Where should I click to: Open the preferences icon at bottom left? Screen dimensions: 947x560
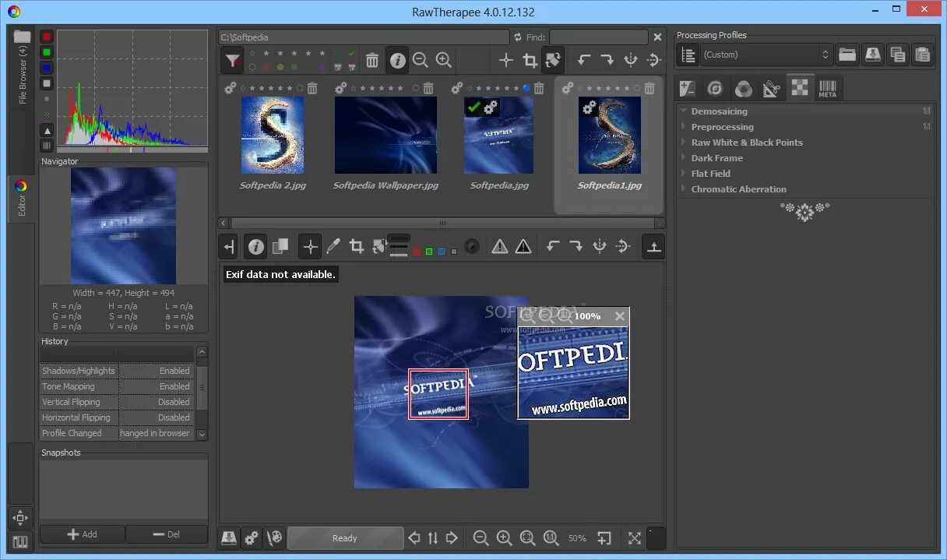click(20, 542)
